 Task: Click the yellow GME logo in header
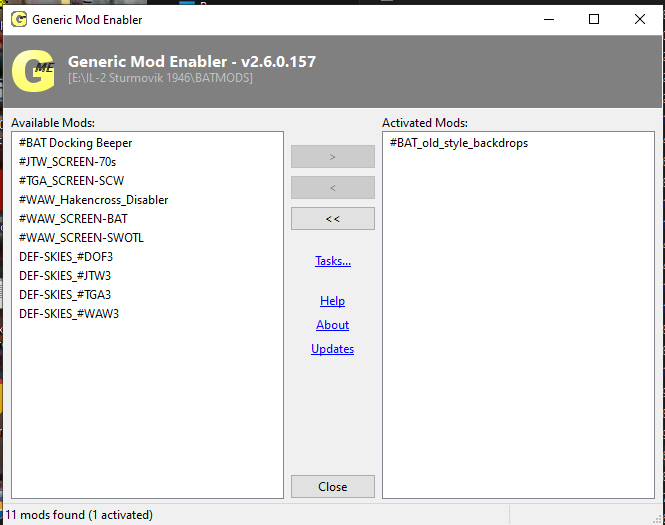coord(34,71)
